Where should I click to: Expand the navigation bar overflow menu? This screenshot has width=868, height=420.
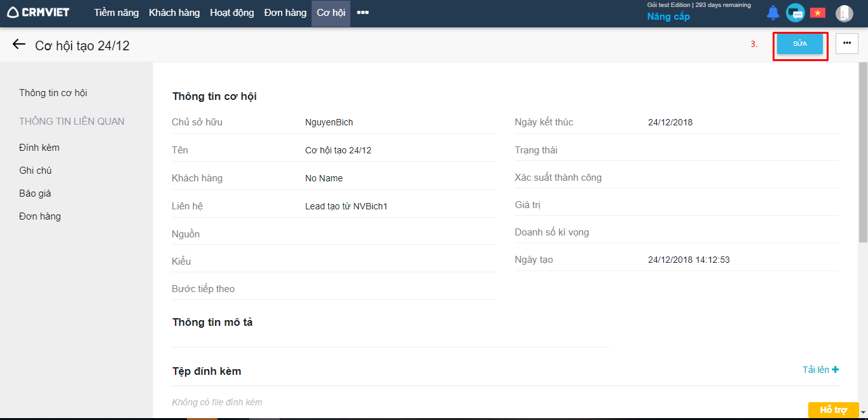[x=362, y=13]
